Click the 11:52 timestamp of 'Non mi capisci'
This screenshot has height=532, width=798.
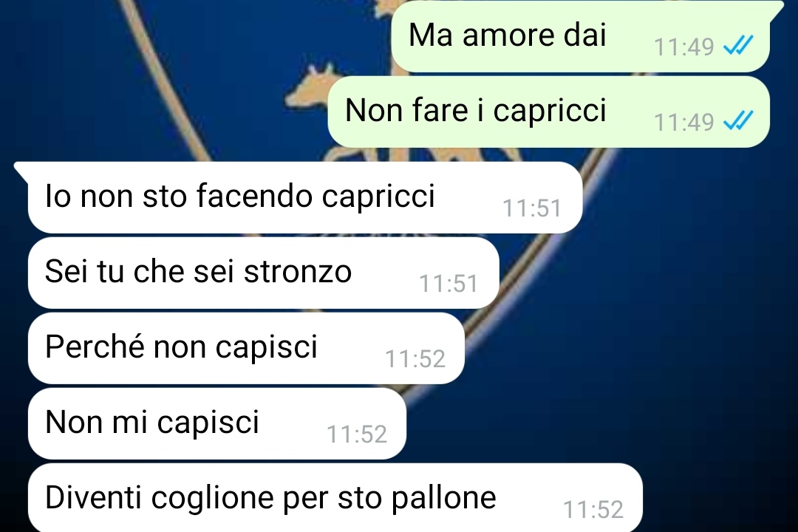(357, 434)
